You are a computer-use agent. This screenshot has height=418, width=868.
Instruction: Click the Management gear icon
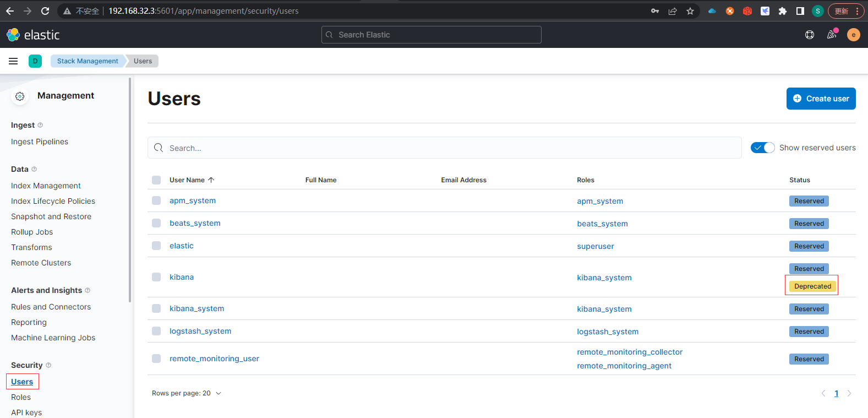[x=20, y=96]
